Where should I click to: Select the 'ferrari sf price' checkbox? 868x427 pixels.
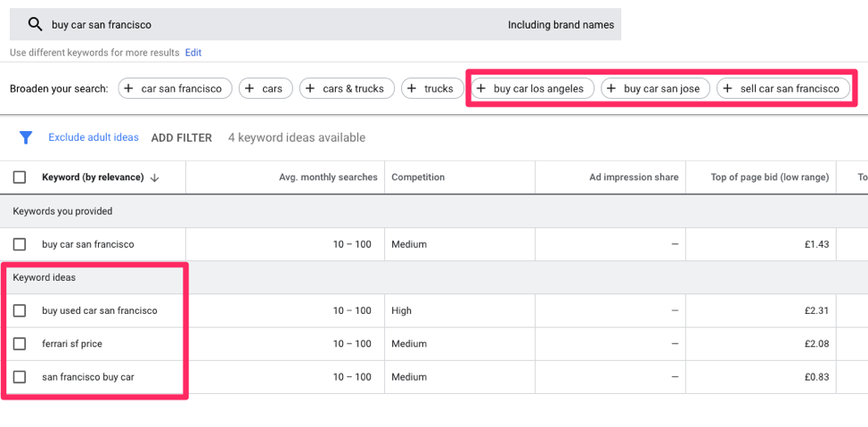coord(20,344)
